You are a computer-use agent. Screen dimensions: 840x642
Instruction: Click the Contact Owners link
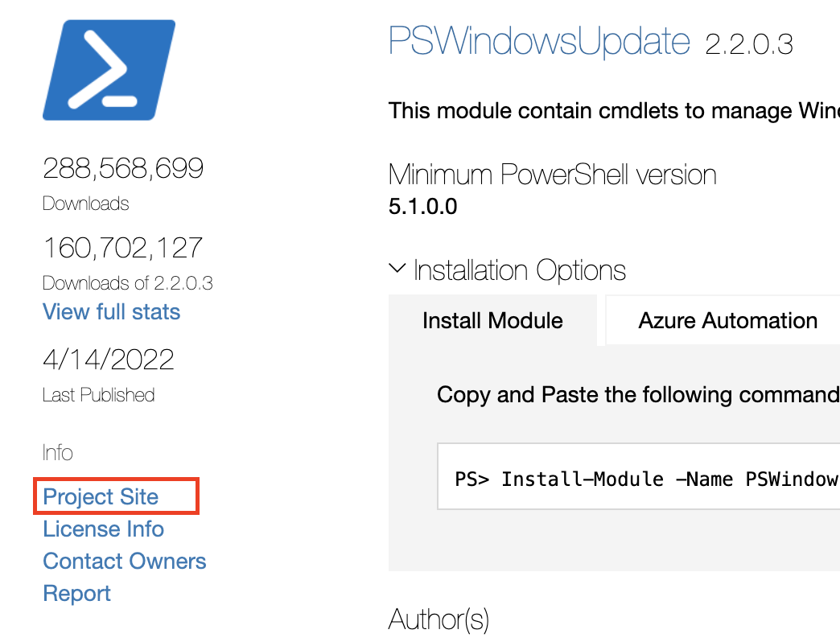(124, 562)
